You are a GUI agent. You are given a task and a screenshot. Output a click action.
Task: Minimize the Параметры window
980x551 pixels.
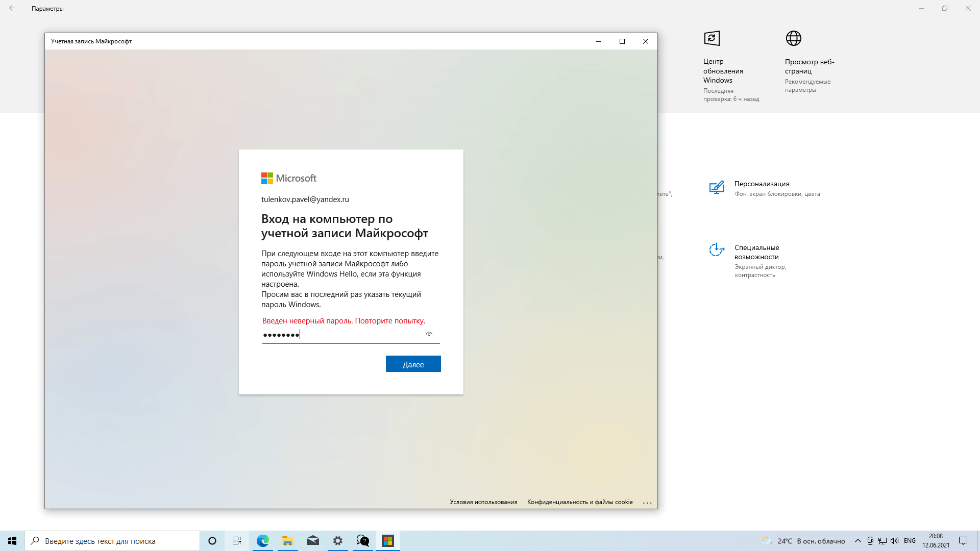tap(921, 8)
